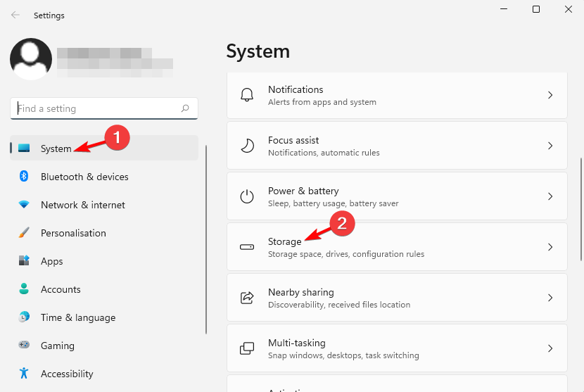Select the Network & internet wifi icon
Viewport: 584px width, 392px height.
click(x=24, y=205)
